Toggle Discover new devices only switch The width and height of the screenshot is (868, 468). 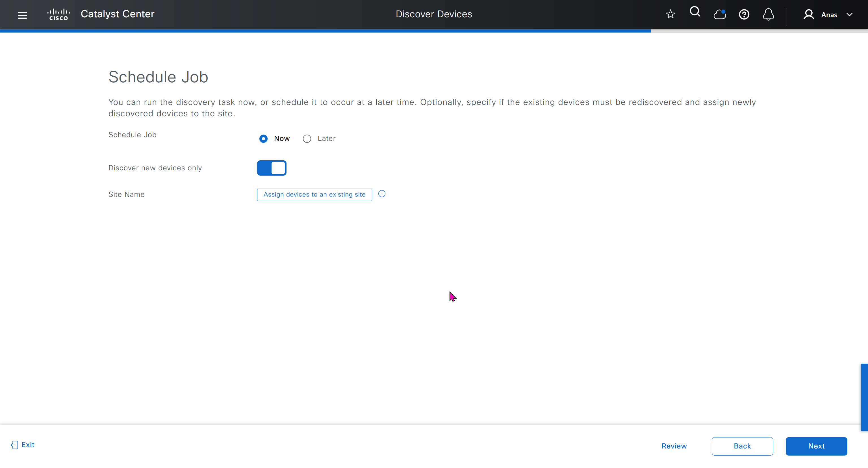[272, 168]
